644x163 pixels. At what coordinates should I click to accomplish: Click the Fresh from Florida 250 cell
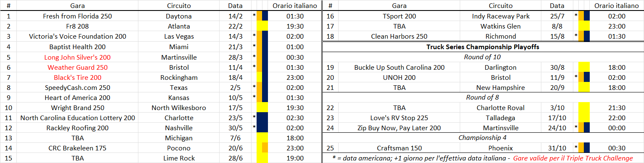(x=77, y=16)
